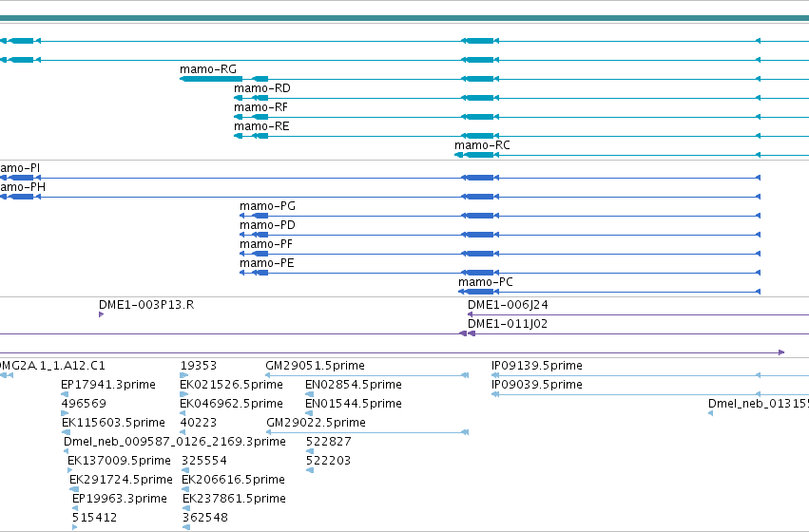This screenshot has height=532, width=809.
Task: Select the 522203 feature label
Action: 329,461
